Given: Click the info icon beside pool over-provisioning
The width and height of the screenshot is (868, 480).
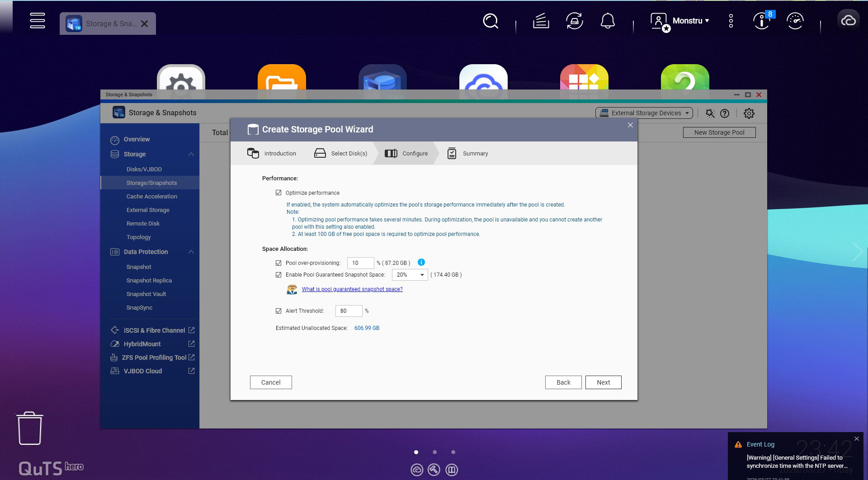Looking at the screenshot, I should click(x=421, y=262).
